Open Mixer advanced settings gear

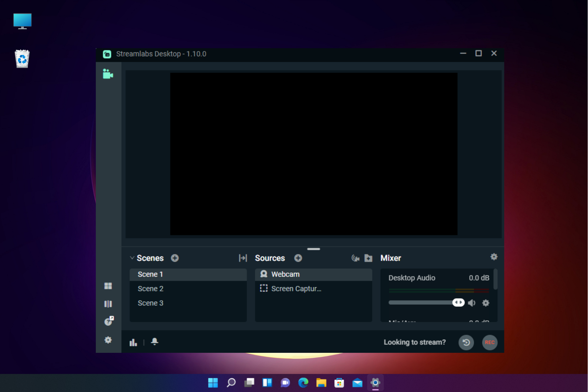(x=494, y=257)
